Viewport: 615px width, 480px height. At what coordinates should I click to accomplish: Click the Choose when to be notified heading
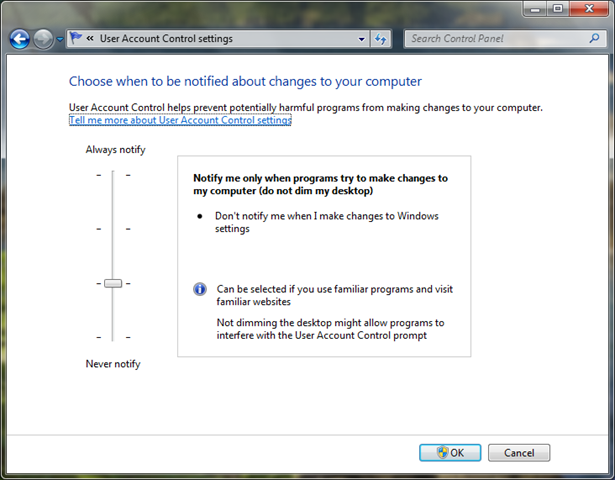coord(245,82)
